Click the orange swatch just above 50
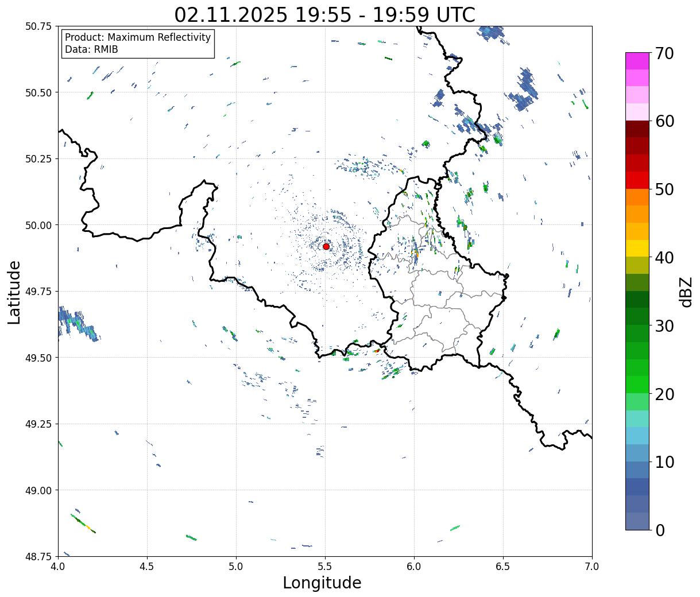This screenshot has height=597, width=700. [x=637, y=197]
